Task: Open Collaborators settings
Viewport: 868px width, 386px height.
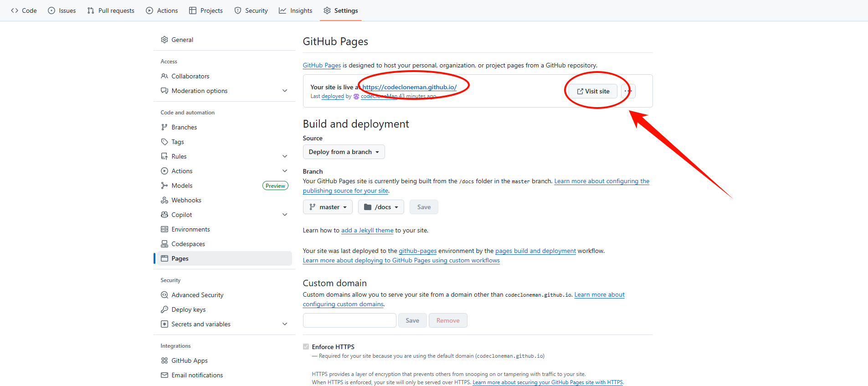Action: pyautogui.click(x=225, y=76)
